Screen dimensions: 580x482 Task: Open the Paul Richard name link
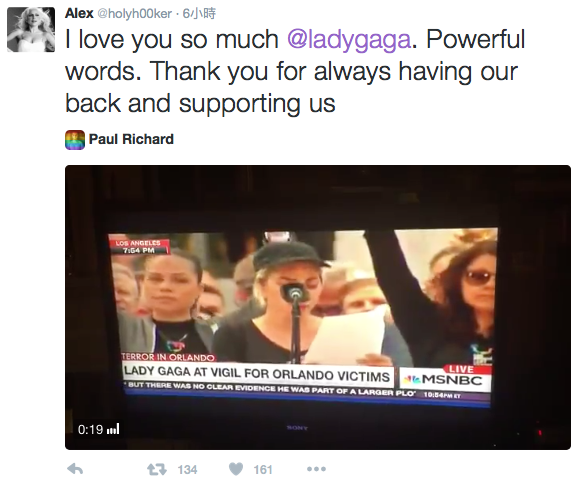(131, 139)
